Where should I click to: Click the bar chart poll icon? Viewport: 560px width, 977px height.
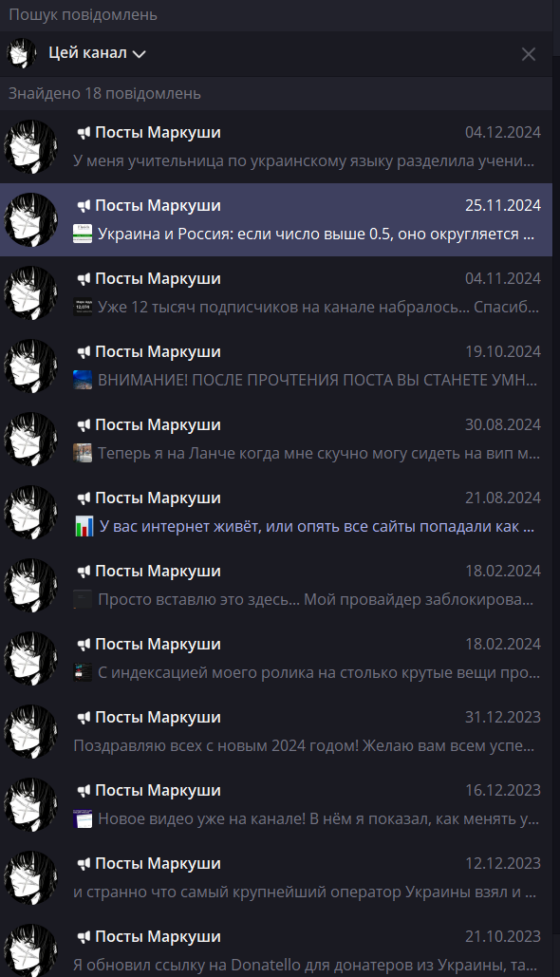point(84,526)
